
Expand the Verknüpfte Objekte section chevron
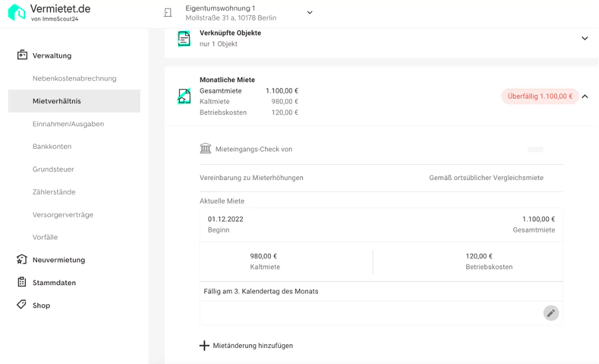click(584, 39)
